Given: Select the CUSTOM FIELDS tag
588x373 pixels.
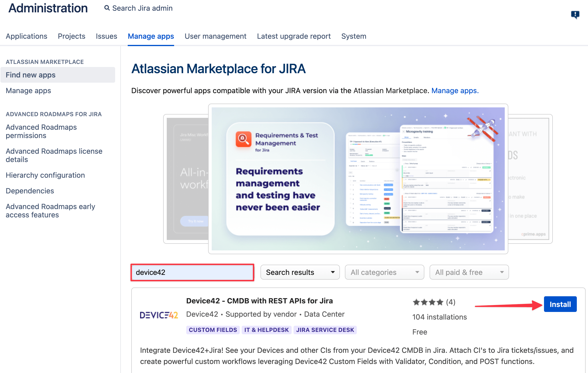Looking at the screenshot, I should pyautogui.click(x=212, y=330).
